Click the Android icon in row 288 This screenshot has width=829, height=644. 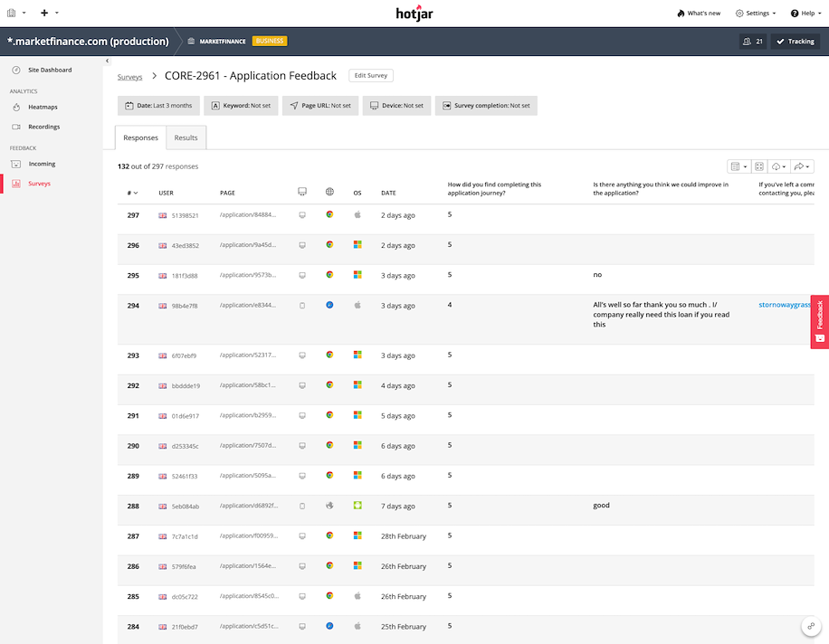coord(357,505)
